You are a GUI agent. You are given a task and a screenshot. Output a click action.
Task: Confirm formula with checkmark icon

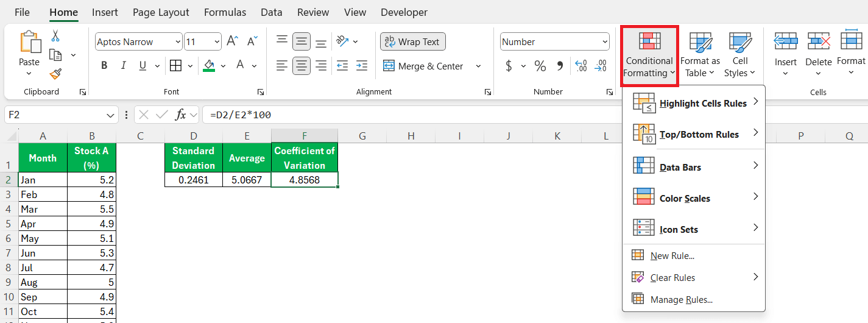pyautogui.click(x=161, y=115)
